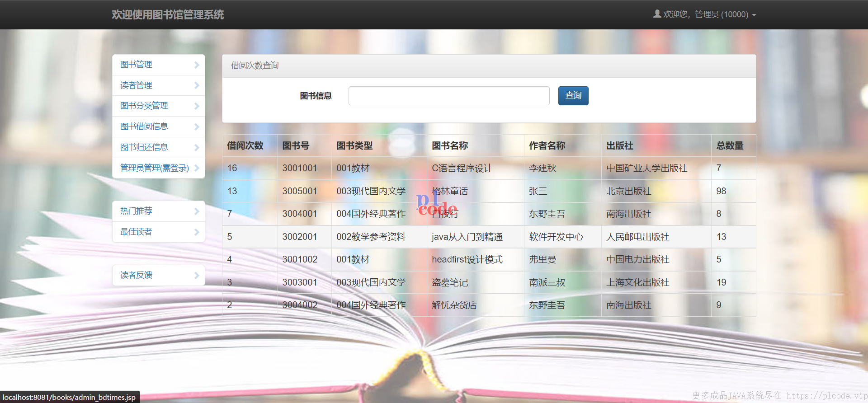Click the chevron next to 热门推荐
Image resolution: width=868 pixels, height=403 pixels.
tap(197, 211)
